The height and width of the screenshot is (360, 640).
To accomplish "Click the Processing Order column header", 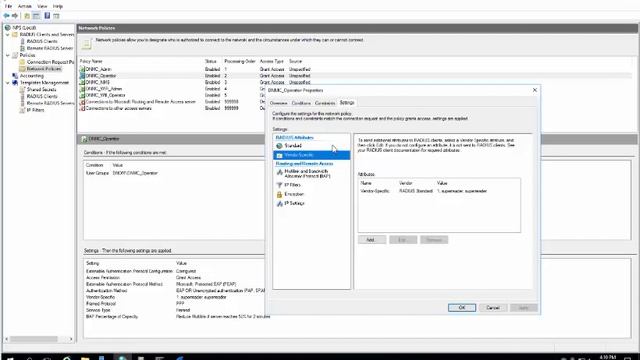I will tap(240, 61).
